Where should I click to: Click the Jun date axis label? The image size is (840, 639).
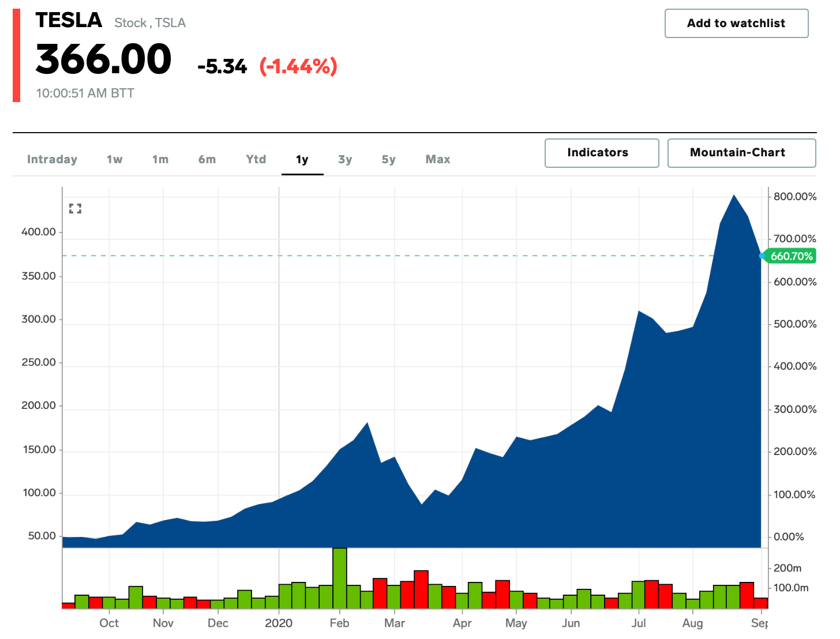tap(571, 623)
